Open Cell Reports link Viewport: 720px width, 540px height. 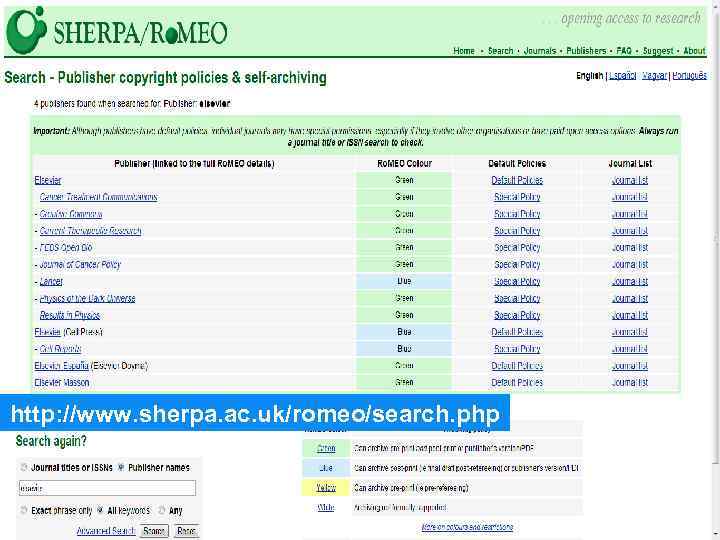click(x=60, y=349)
